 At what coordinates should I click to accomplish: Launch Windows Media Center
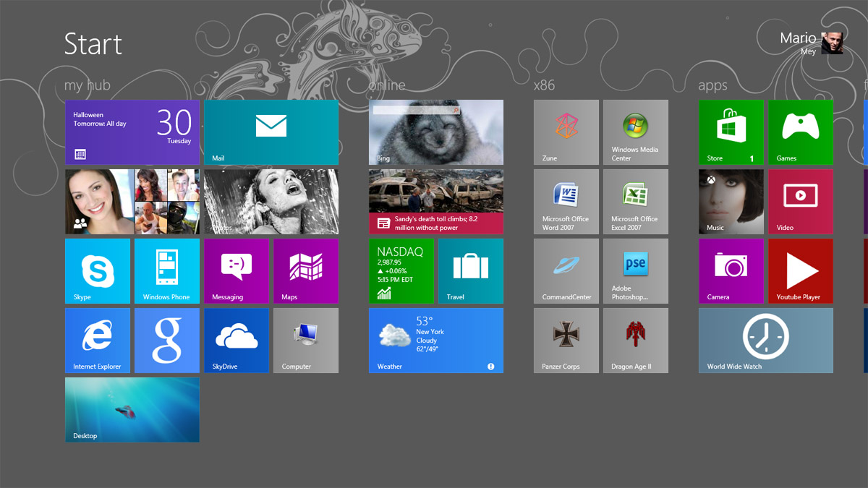636,132
